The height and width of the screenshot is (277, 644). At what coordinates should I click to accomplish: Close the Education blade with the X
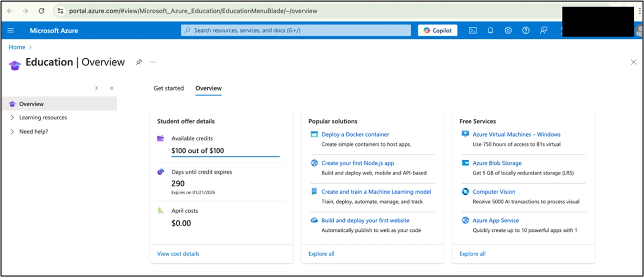click(633, 62)
